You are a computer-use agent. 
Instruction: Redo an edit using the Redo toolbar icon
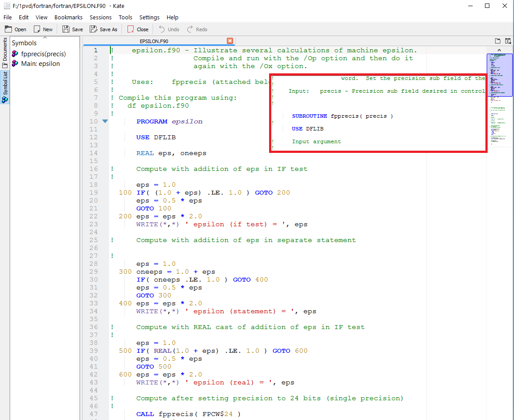(197, 29)
